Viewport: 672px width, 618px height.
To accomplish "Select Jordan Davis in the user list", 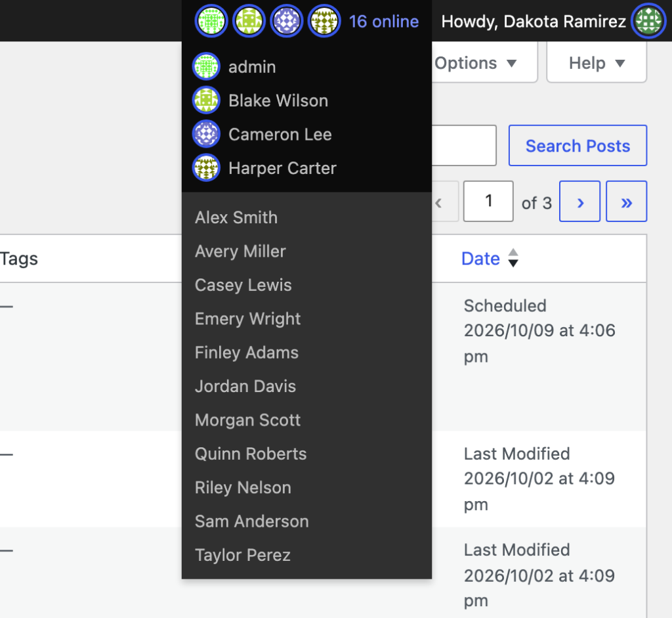I will [245, 386].
